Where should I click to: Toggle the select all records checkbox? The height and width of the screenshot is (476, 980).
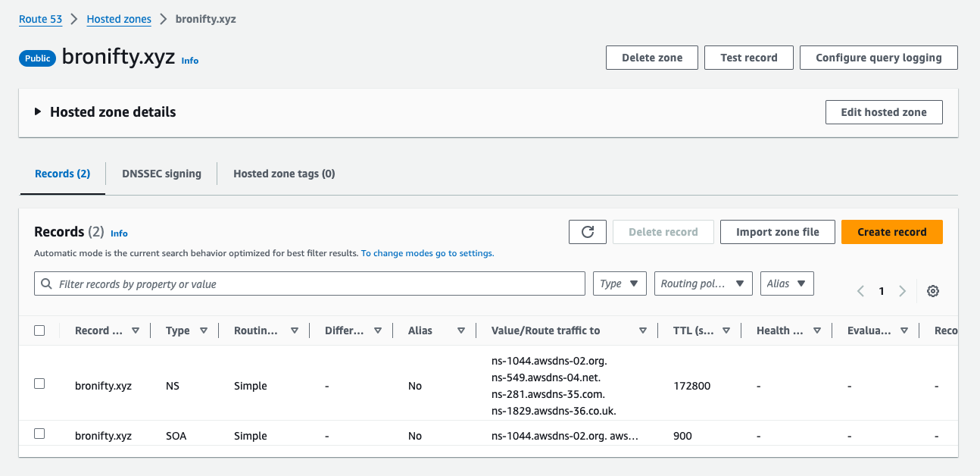click(39, 330)
